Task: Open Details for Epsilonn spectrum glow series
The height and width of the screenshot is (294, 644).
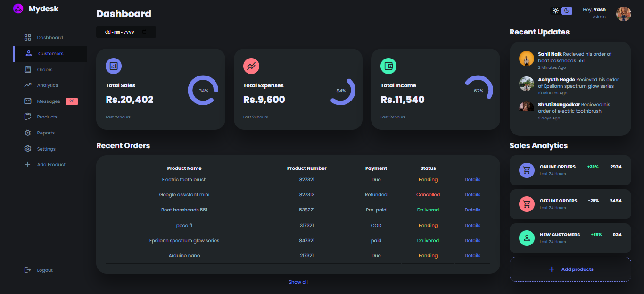Action: (472, 240)
